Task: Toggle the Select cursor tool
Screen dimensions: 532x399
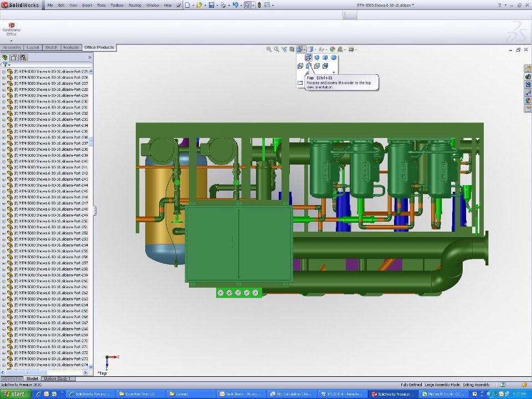Action: click(x=247, y=5)
